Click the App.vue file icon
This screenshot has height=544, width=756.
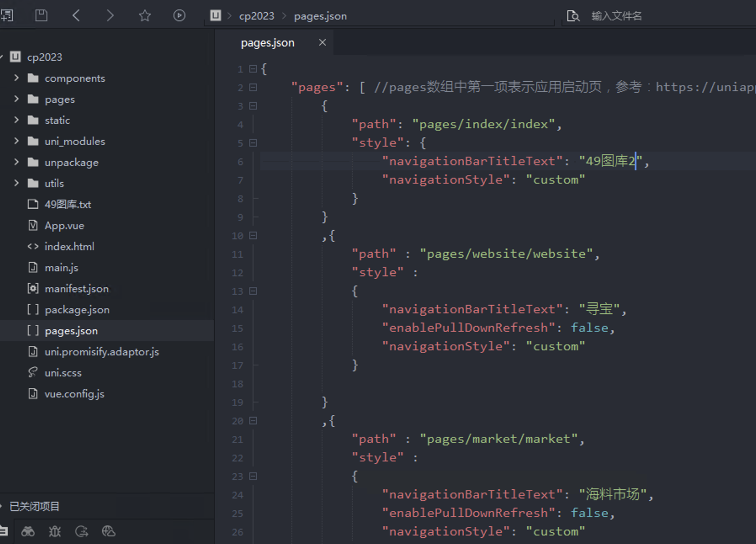point(33,225)
